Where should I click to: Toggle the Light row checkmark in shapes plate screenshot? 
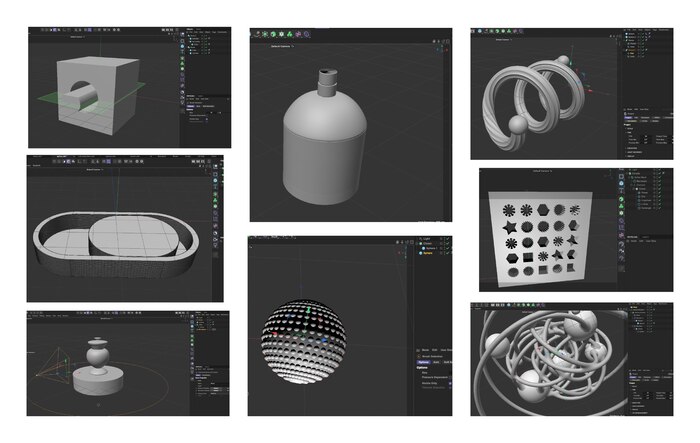[x=659, y=170]
